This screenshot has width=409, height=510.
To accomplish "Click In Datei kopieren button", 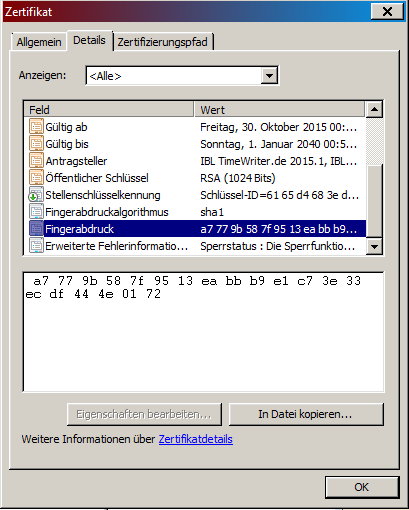I will pos(306,414).
